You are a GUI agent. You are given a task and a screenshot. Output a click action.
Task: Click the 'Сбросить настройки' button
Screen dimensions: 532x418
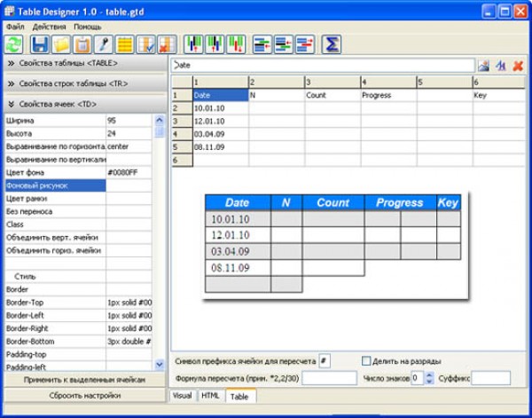coord(84,396)
